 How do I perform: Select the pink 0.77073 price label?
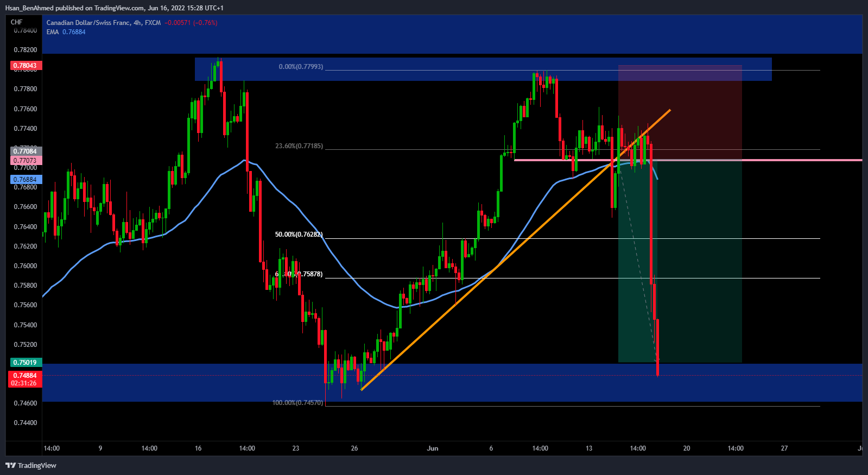[25, 161]
